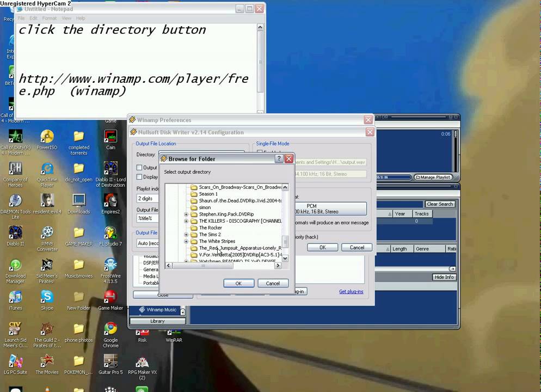Open the View menu in Notepad
The height and width of the screenshot is (392, 541).
(x=66, y=19)
